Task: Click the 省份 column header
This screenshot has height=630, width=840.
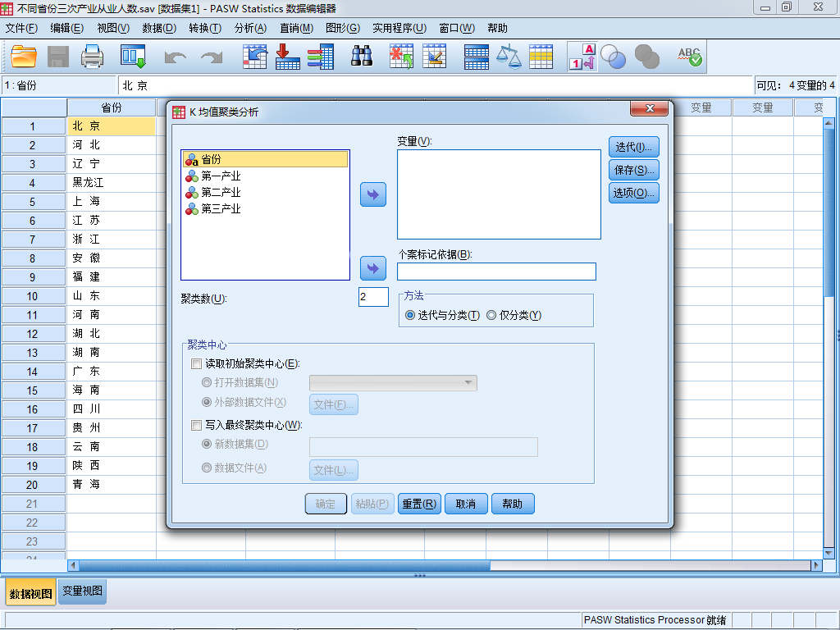Action: 112,107
